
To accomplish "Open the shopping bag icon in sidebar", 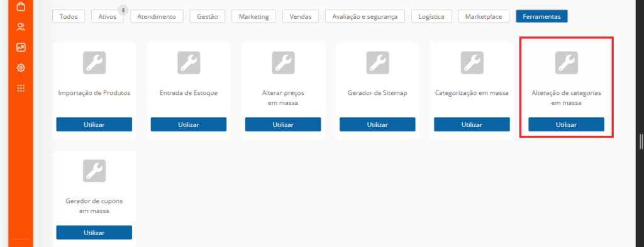I will point(21,6).
